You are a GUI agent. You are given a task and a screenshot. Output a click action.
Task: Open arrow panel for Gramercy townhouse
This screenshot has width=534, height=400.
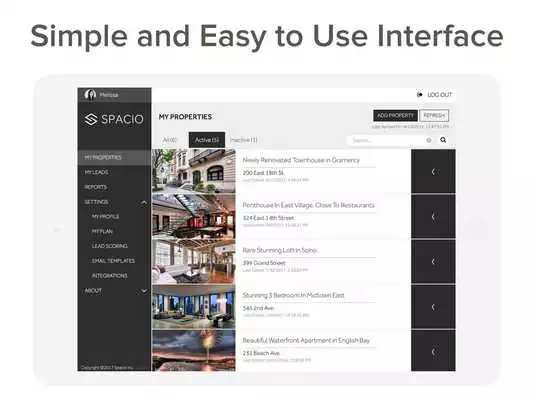[x=433, y=172]
